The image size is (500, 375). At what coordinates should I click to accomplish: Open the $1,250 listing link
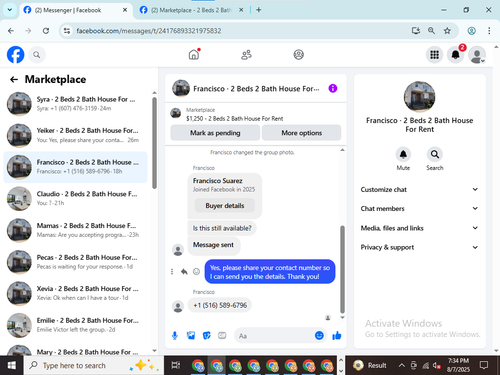pos(234,118)
